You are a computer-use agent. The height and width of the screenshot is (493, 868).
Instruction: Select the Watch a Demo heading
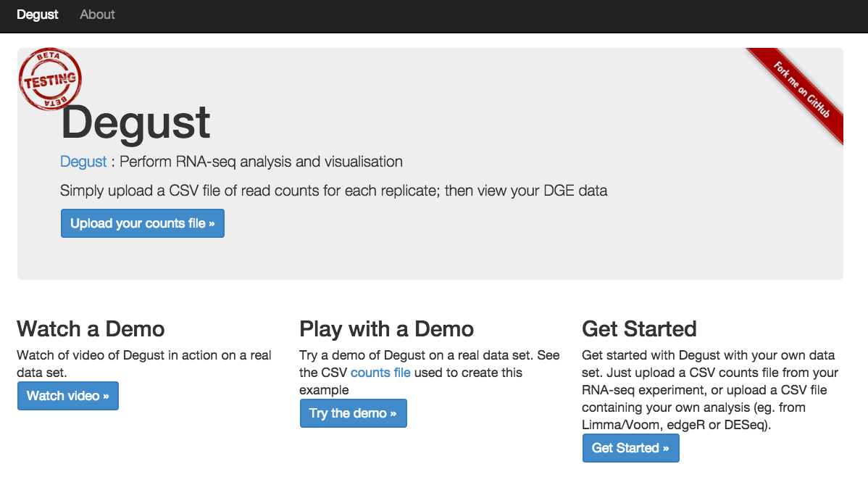91,329
